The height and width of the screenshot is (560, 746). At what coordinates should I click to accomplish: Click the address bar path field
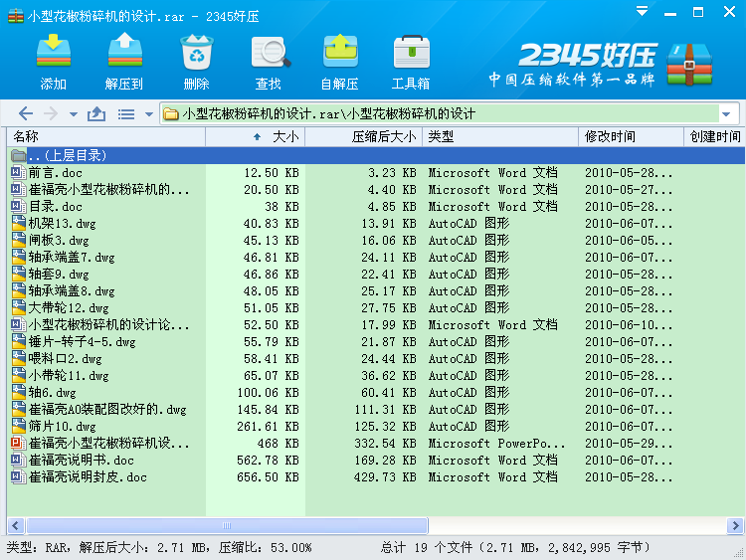point(440,114)
